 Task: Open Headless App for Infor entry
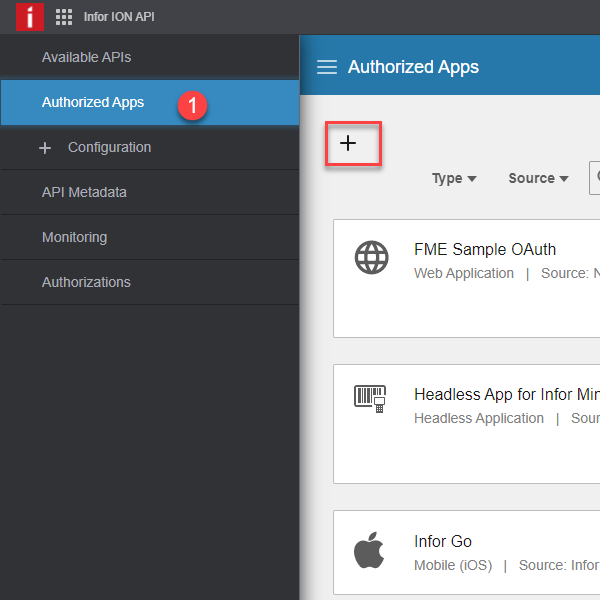click(x=507, y=395)
